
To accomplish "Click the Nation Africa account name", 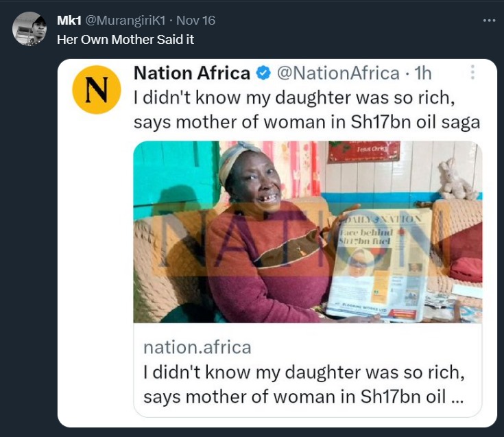I will click(x=191, y=73).
